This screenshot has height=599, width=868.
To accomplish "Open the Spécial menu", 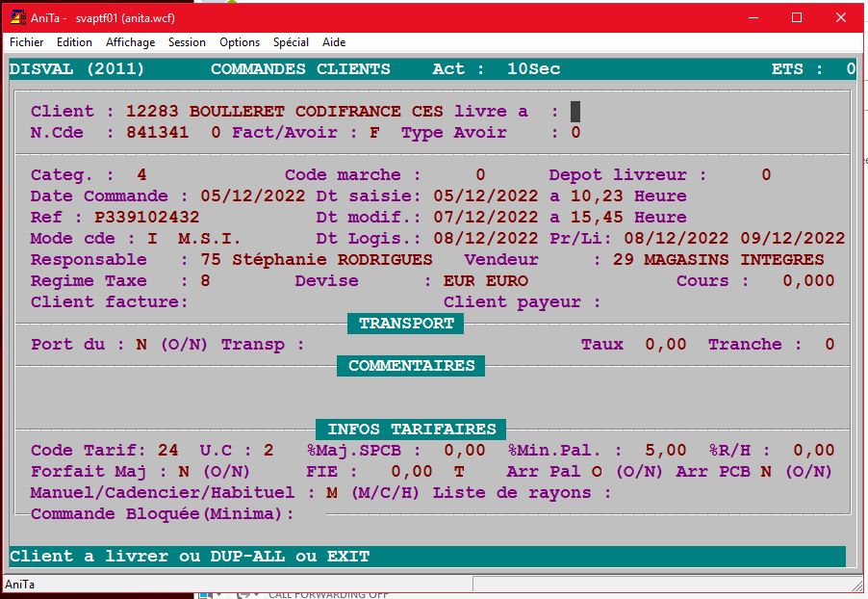I will tap(291, 42).
